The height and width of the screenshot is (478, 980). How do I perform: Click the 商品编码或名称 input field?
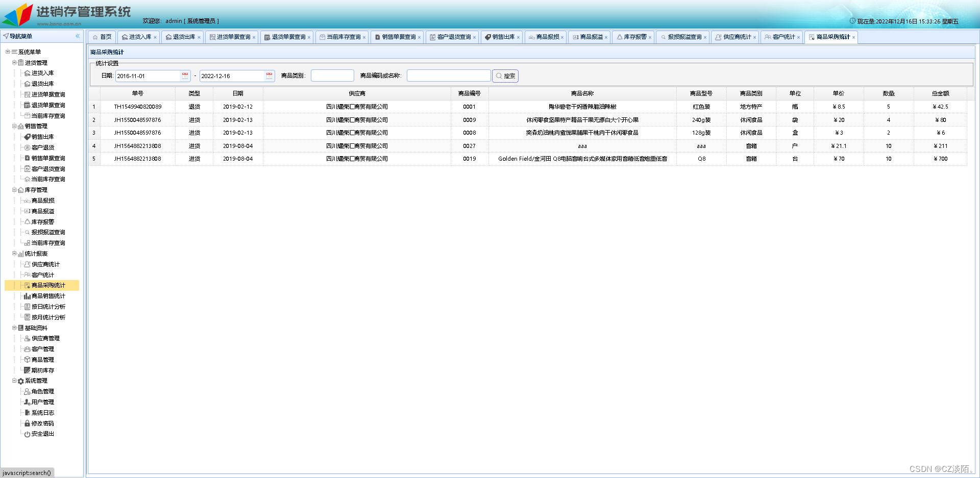449,76
